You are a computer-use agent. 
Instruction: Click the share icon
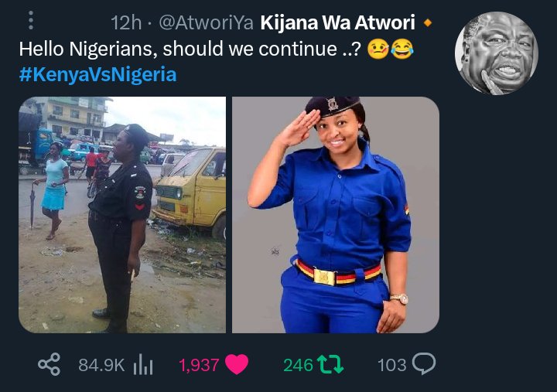click(x=50, y=364)
